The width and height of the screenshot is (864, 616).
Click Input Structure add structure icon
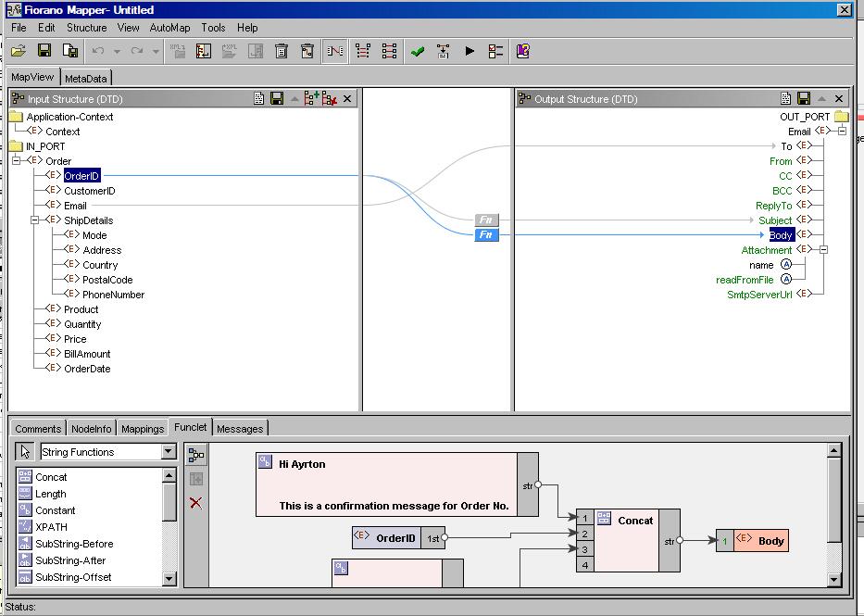311,98
